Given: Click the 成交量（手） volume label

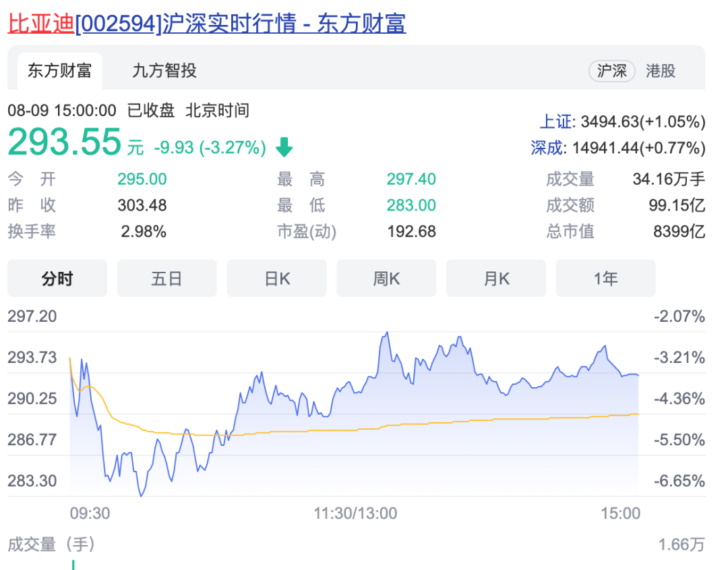Looking at the screenshot, I should click(51, 544).
